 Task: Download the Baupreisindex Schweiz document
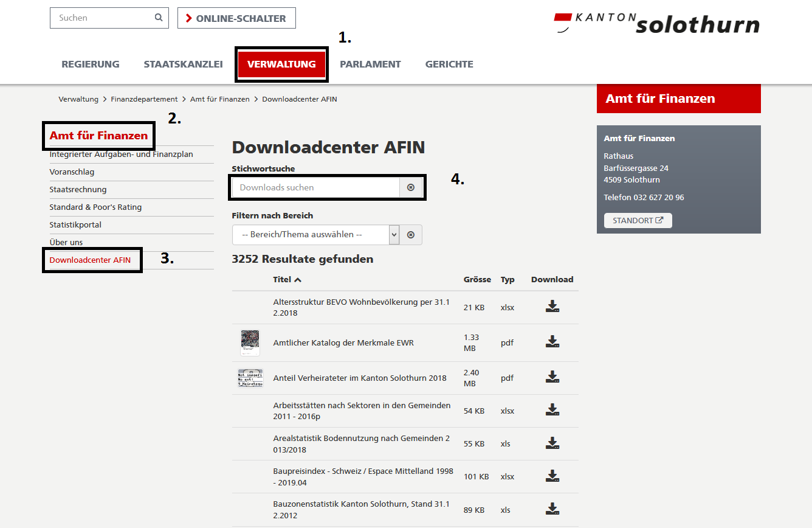coord(552,475)
